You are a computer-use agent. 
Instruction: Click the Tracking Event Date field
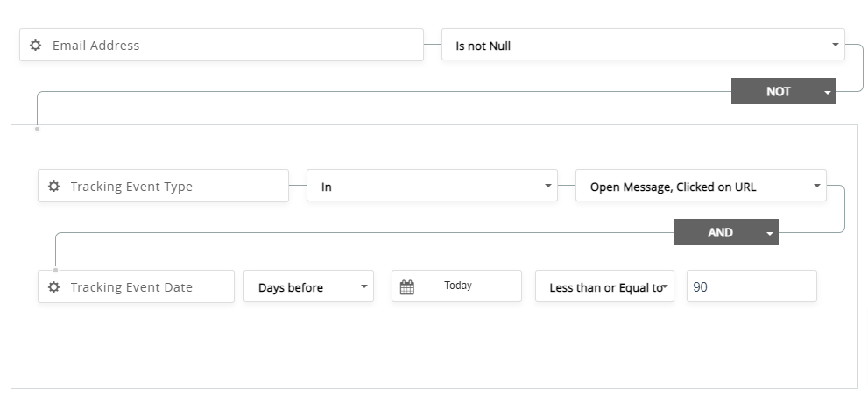(145, 287)
